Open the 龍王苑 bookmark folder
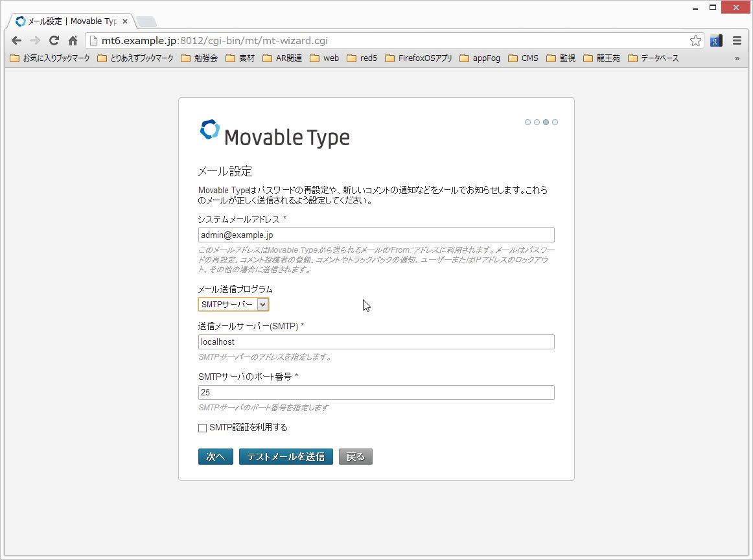This screenshot has width=753, height=560. pos(602,58)
